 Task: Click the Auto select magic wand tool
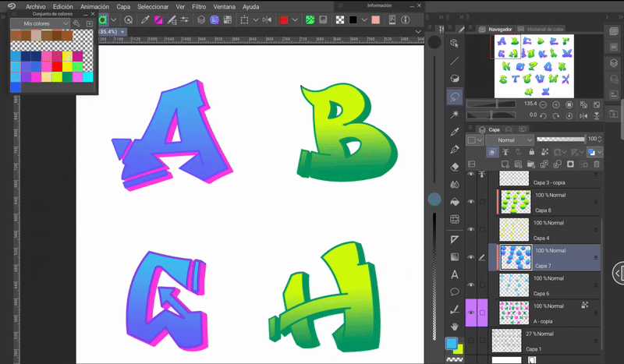(x=455, y=114)
